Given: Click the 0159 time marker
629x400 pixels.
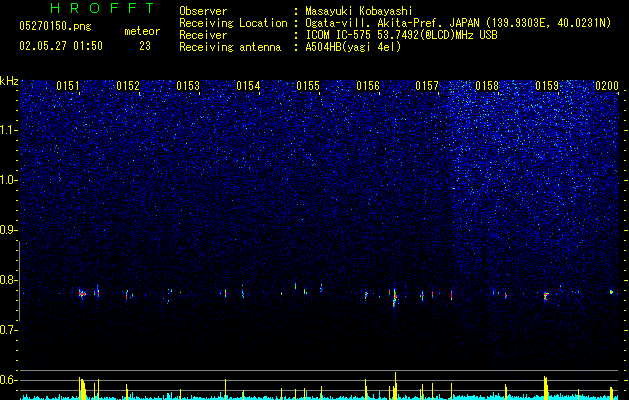Looking at the screenshot, I should 547,86.
